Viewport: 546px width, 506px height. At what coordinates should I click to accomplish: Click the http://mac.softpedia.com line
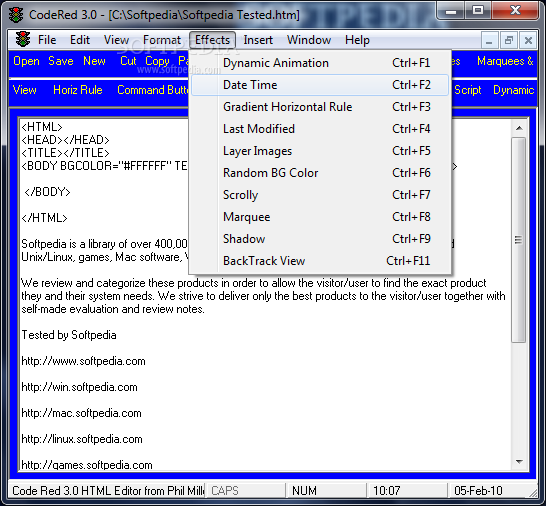81,413
